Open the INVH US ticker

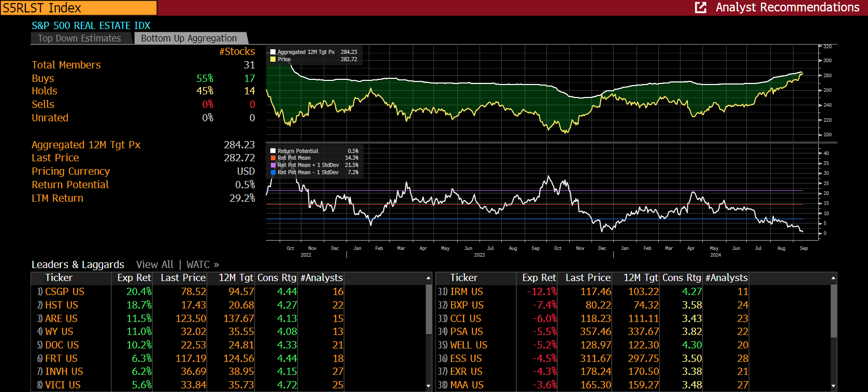click(x=64, y=372)
